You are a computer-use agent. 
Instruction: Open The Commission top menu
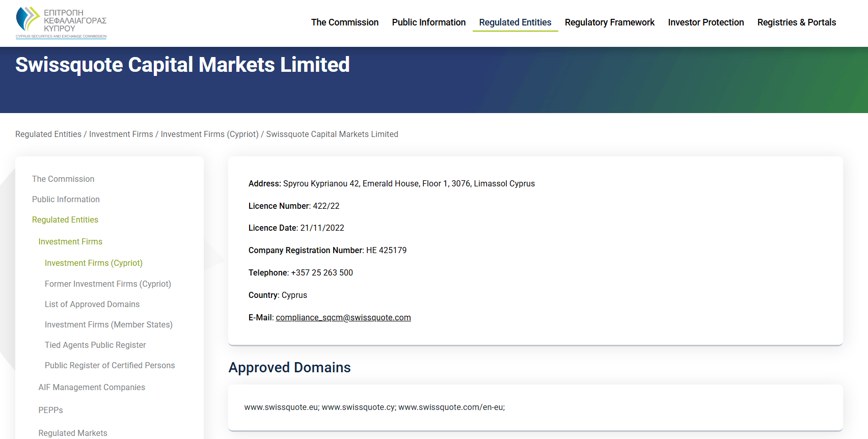(345, 22)
